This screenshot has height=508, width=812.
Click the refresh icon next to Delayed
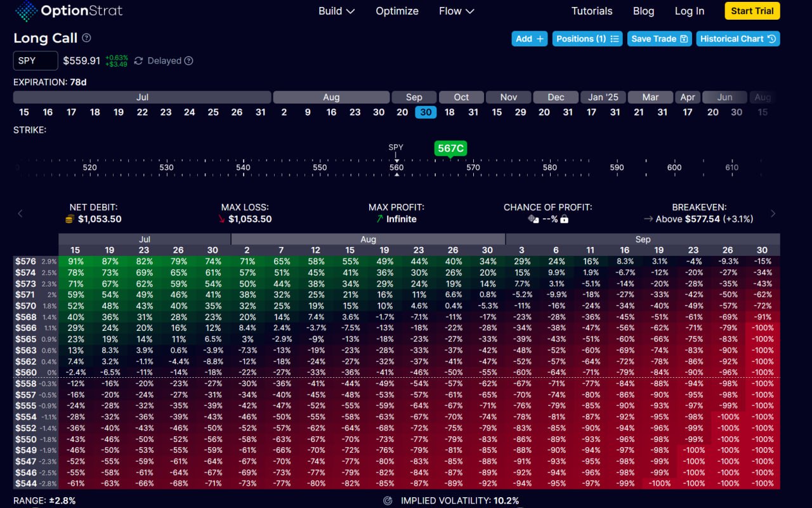point(138,61)
